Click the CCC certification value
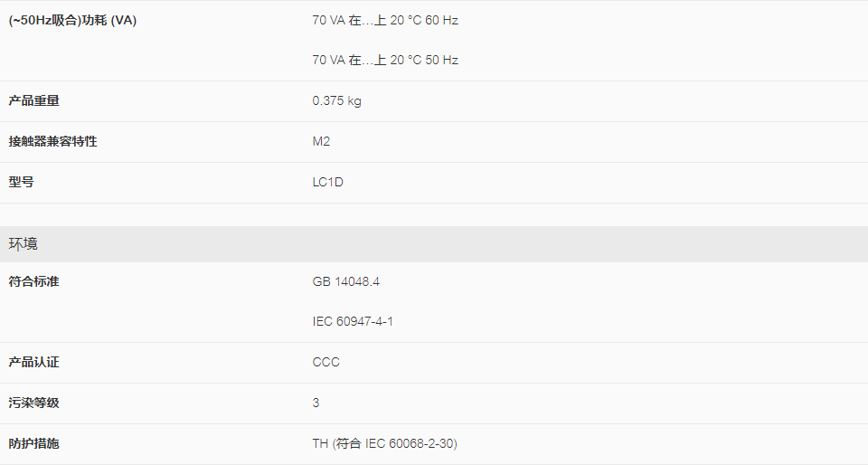Screen dimensions: 868x465 click(326, 363)
